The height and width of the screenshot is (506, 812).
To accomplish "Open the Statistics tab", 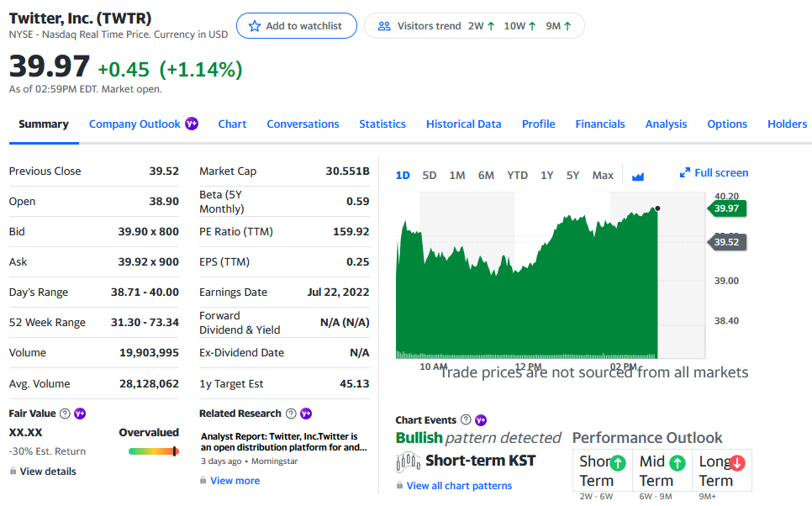I will point(382,124).
